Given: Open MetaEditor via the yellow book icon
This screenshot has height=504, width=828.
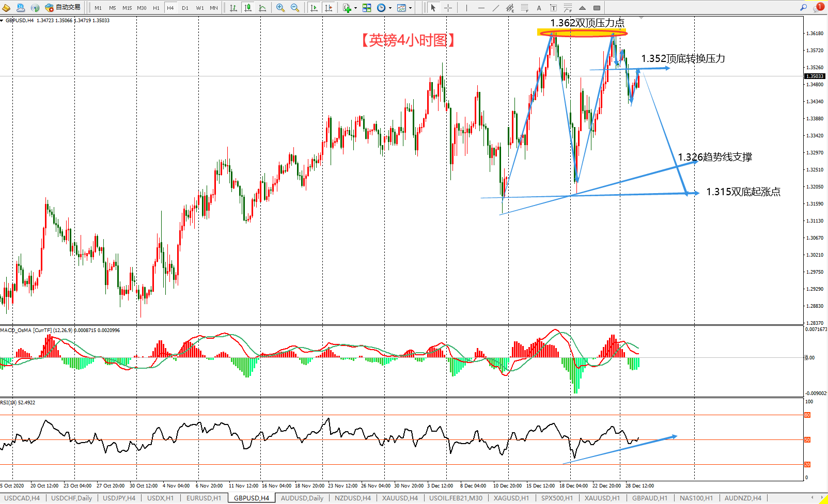Looking at the screenshot, I should click(6, 8).
